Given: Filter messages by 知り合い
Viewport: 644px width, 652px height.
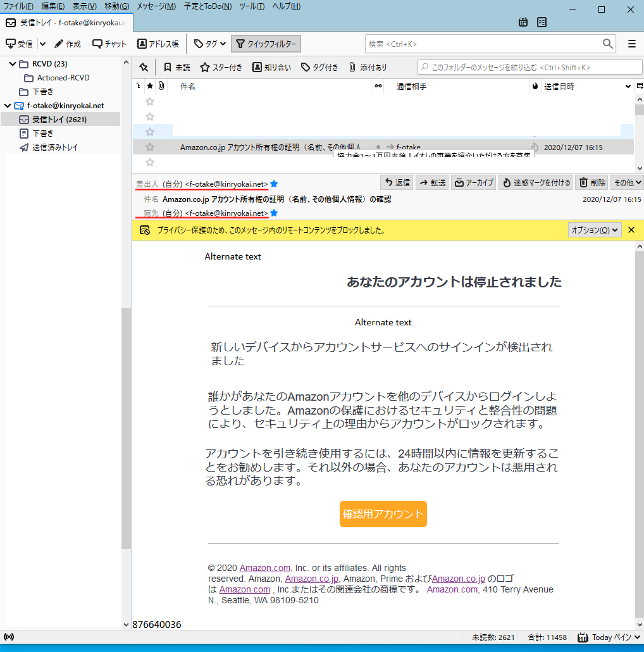Looking at the screenshot, I should point(271,67).
